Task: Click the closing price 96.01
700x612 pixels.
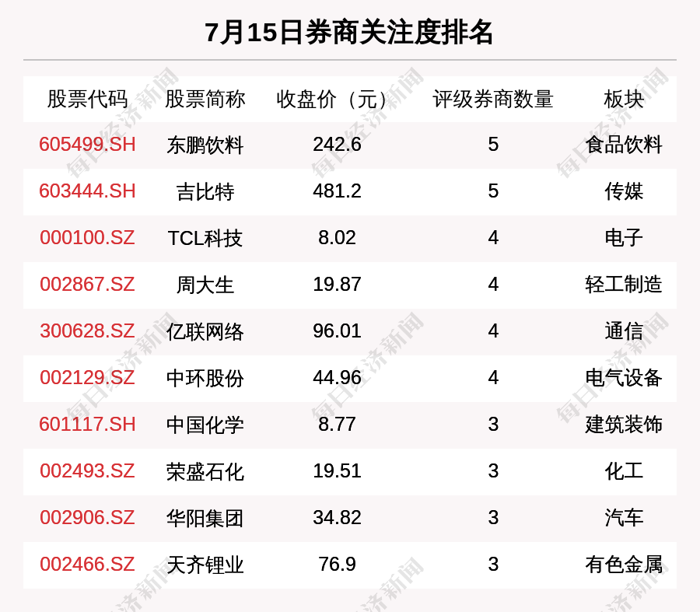Action: point(337,331)
